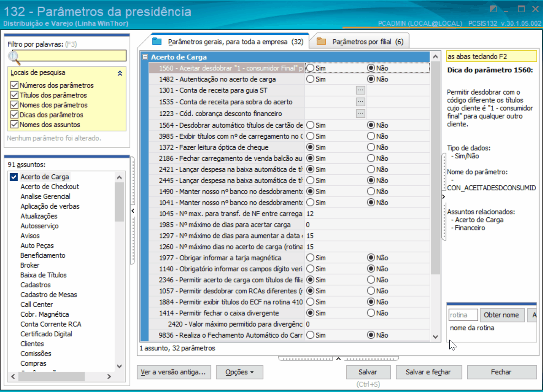Uncheck the Acerto de Carga subject checkbox
Screen dimensions: 543x392
point(14,177)
